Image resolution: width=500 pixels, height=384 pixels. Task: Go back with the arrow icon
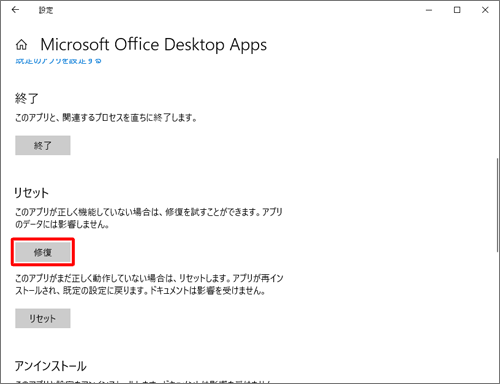point(15,10)
